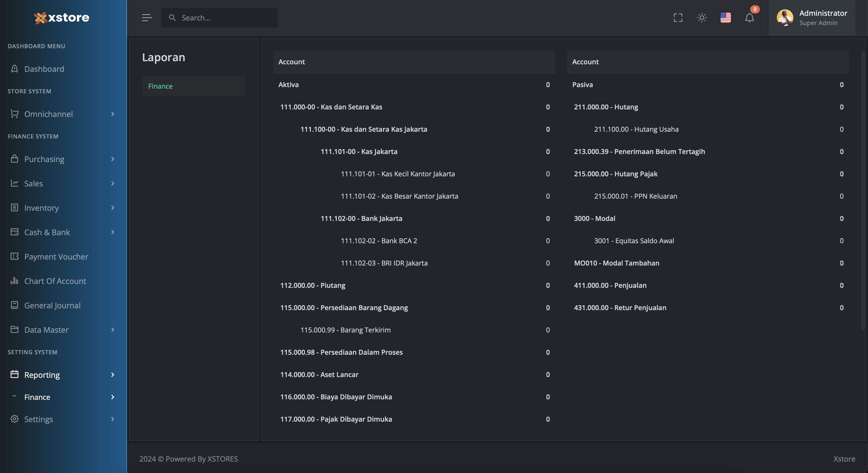Click the Omnichannel cart icon
Viewport: 868px width, 473px height.
point(15,114)
